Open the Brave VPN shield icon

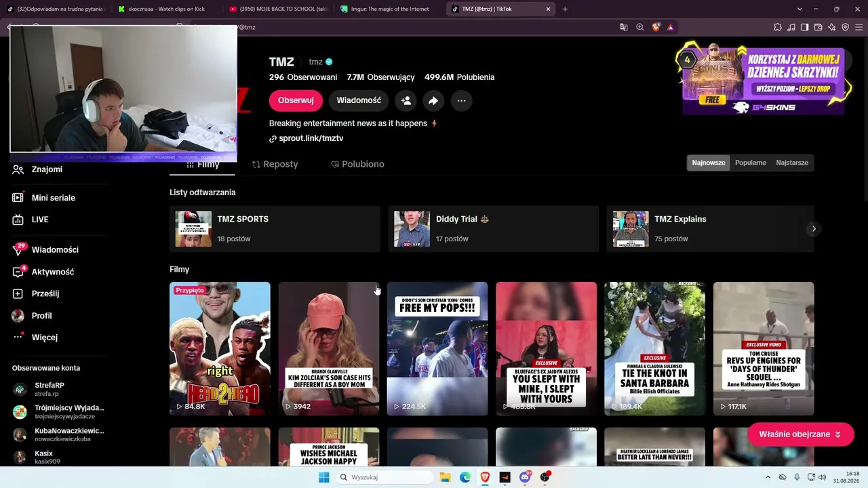coord(846,27)
